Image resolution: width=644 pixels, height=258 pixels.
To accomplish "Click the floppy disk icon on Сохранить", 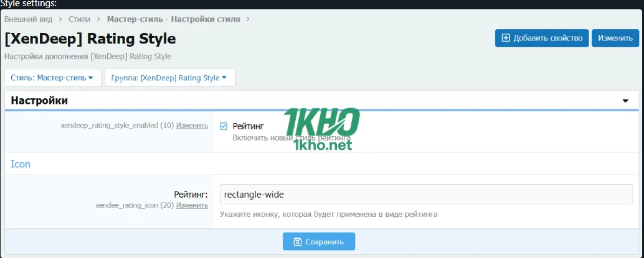I will coord(298,242).
